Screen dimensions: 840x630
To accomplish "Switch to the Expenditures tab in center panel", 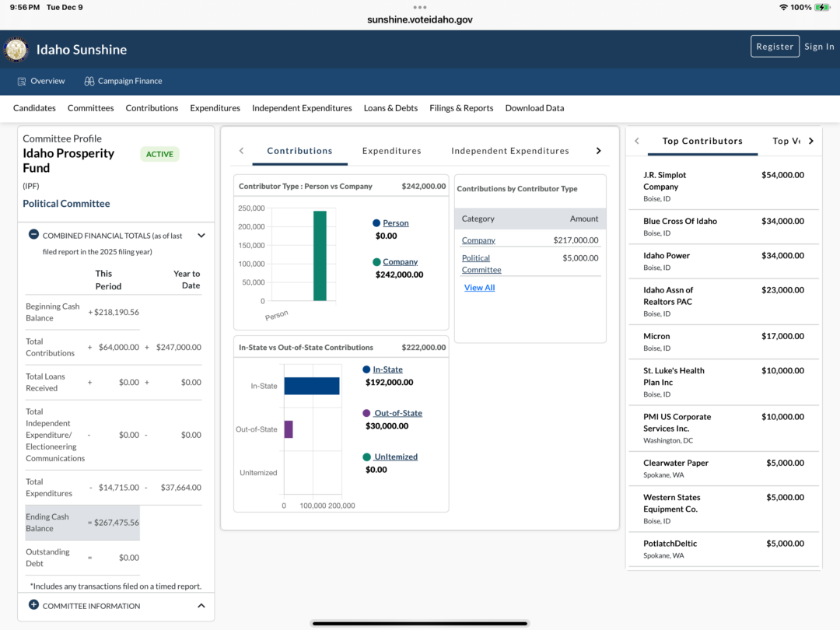I will pos(391,151).
